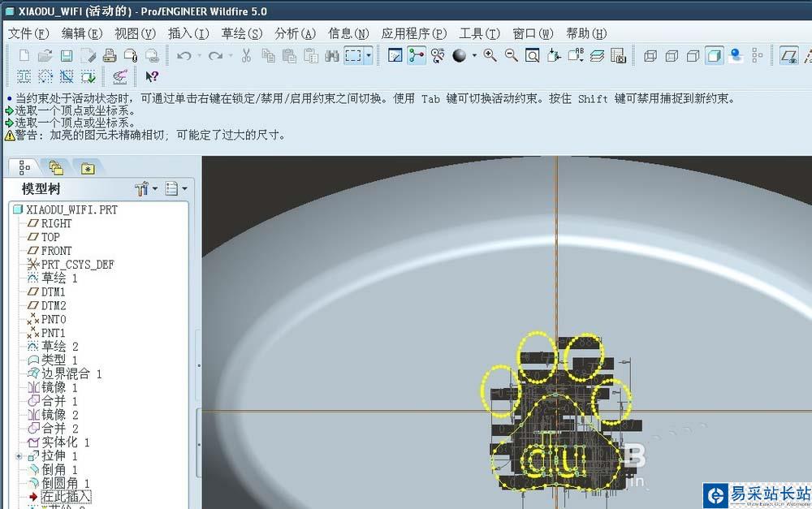Open the selection box dropdown arrow
The image size is (812, 509).
[369, 55]
